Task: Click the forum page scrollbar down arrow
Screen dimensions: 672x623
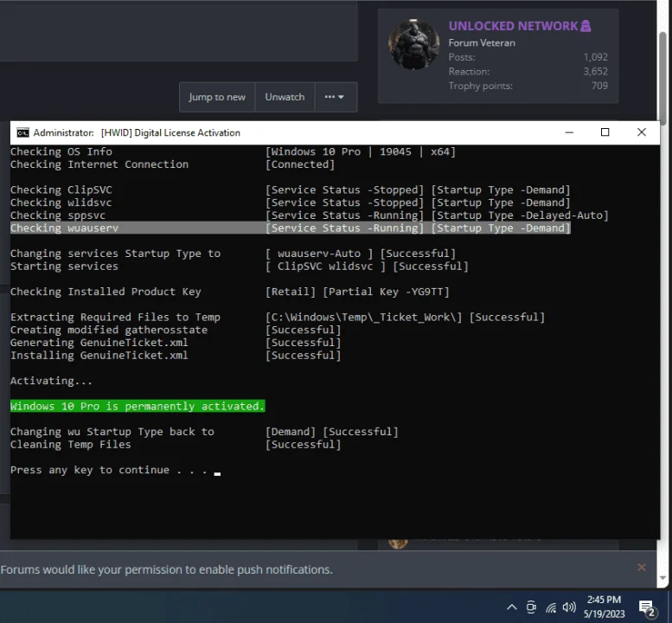Action: coord(663,578)
